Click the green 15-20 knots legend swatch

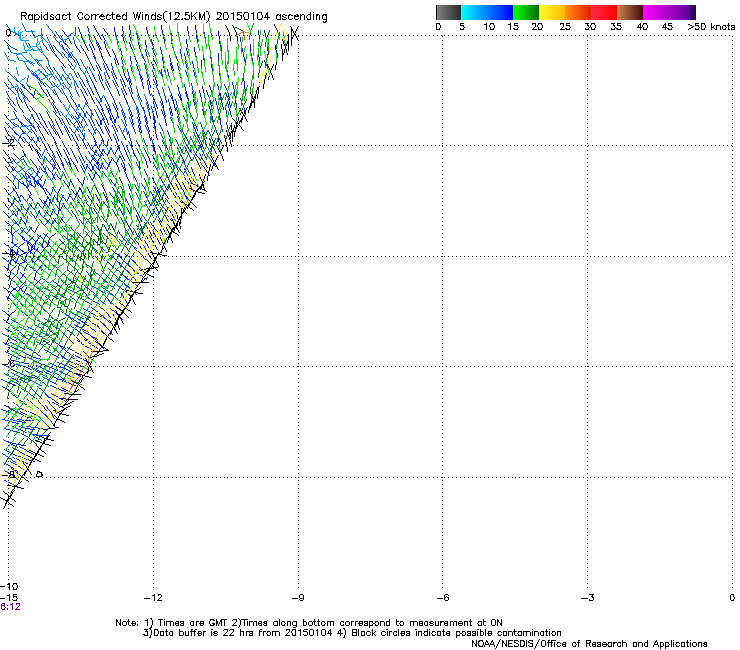tap(526, 12)
